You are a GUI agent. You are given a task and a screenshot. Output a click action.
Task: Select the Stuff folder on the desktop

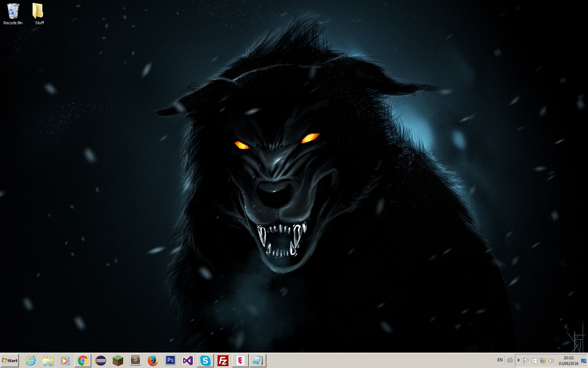pos(38,14)
